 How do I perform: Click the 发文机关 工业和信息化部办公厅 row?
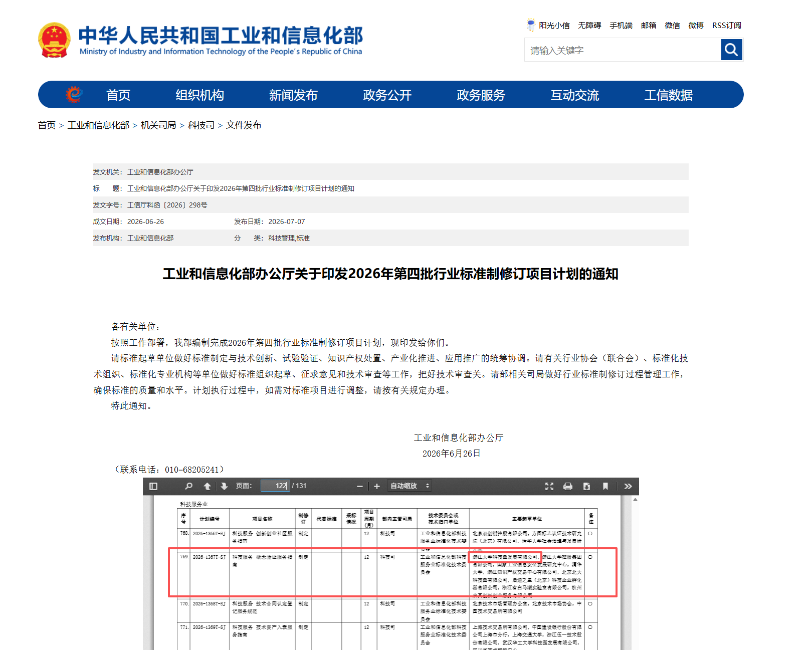pos(390,172)
